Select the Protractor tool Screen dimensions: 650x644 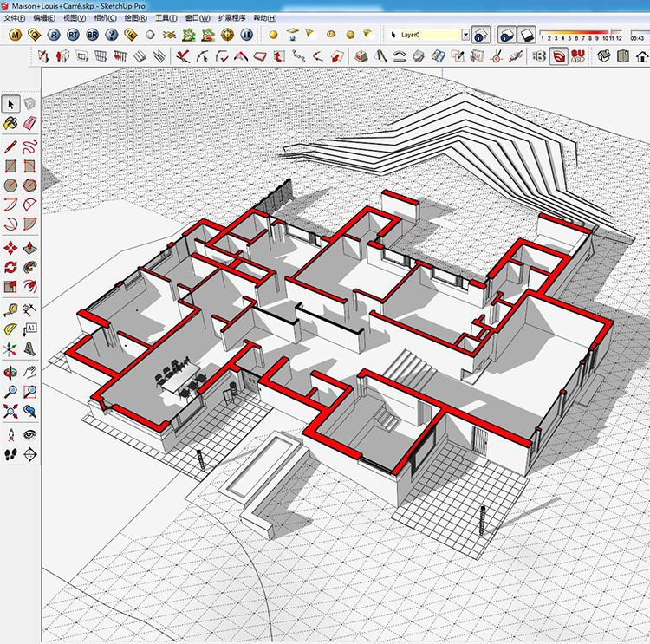(x=10, y=329)
